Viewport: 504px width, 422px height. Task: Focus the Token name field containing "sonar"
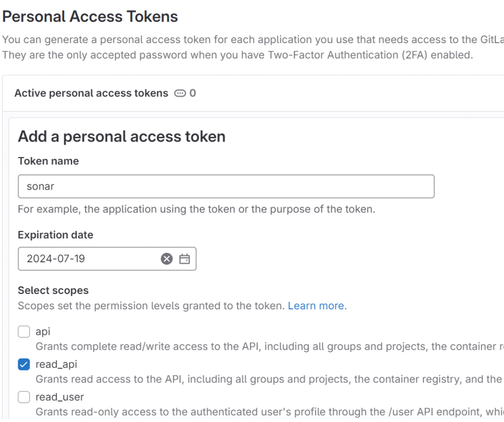pyautogui.click(x=226, y=186)
